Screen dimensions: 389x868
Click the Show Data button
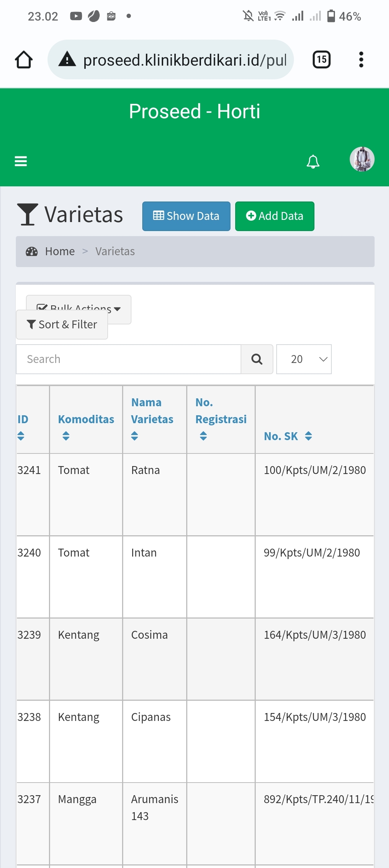pyautogui.click(x=186, y=216)
